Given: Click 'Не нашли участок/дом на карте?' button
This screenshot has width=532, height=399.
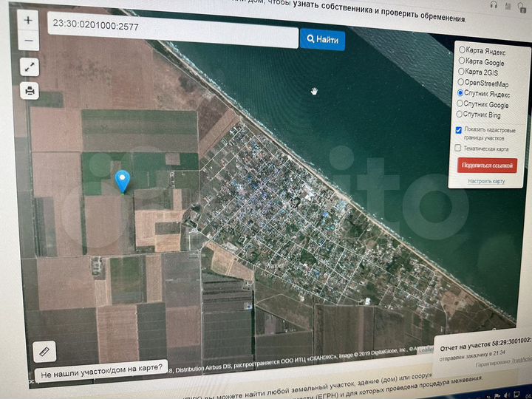Looking at the screenshot, I should (102, 375).
